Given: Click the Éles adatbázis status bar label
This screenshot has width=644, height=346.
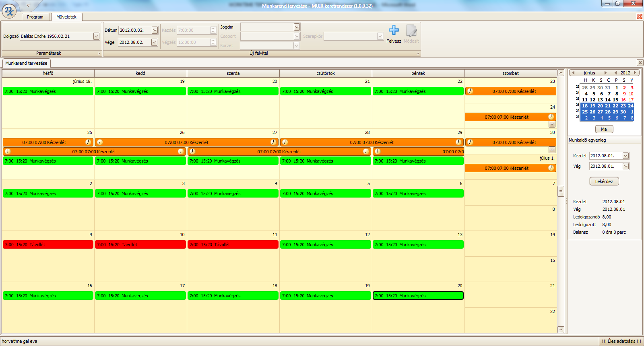Looking at the screenshot, I should click(x=621, y=341).
